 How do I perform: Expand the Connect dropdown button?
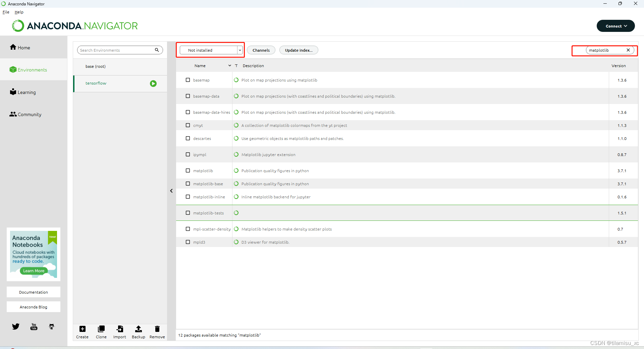615,26
